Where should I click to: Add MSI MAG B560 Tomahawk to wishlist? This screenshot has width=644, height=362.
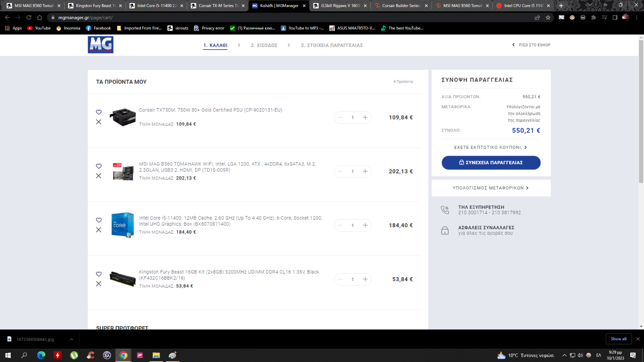99,166
